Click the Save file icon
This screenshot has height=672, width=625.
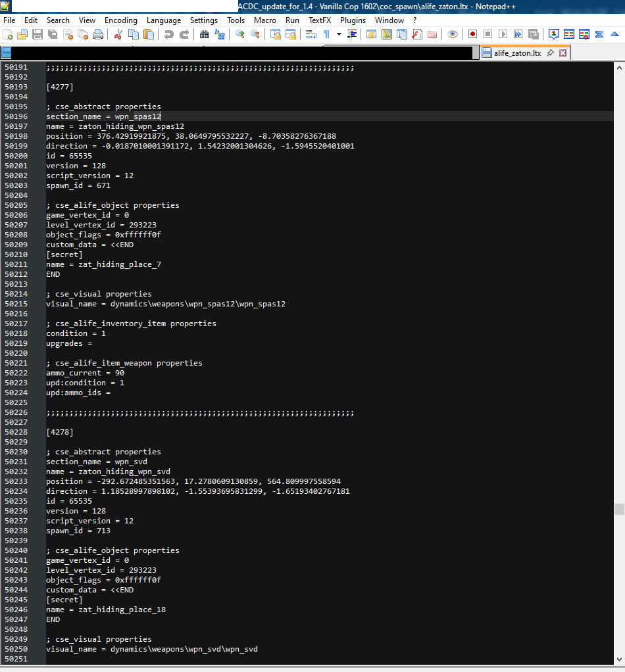pyautogui.click(x=37, y=34)
